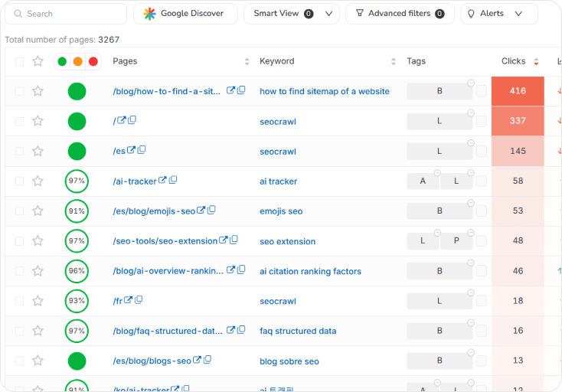This screenshot has height=392, width=562.
Task: Check the root / page row checkbox
Action: tap(19, 122)
